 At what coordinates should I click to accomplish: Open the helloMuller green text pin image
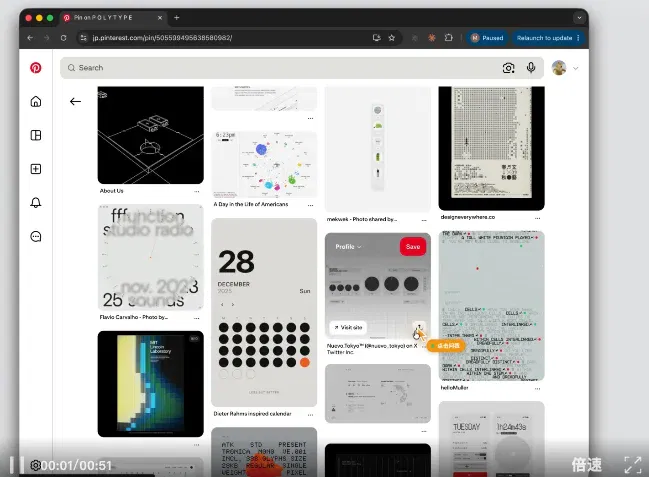[x=492, y=306]
